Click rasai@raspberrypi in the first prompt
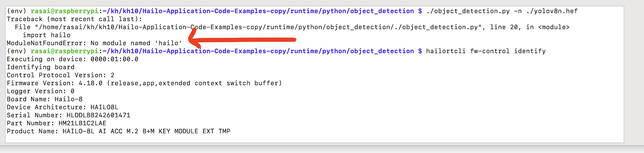This screenshot has height=153, width=644. [x=64, y=11]
